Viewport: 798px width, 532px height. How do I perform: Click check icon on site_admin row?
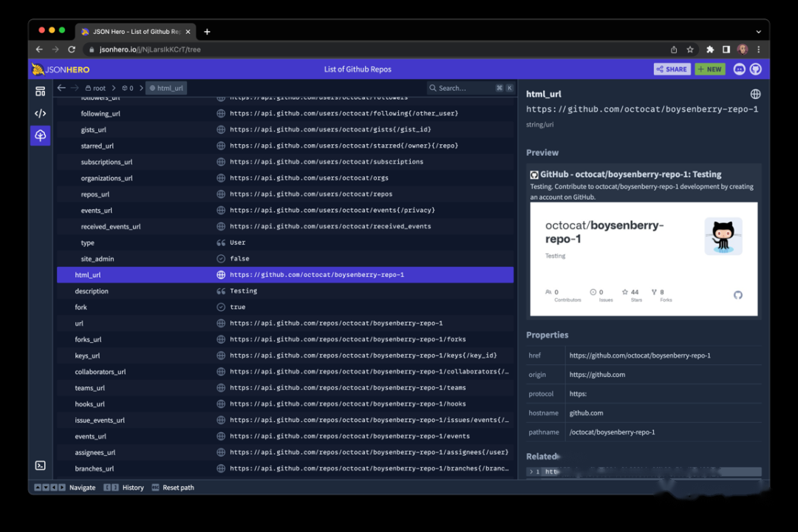(221, 259)
